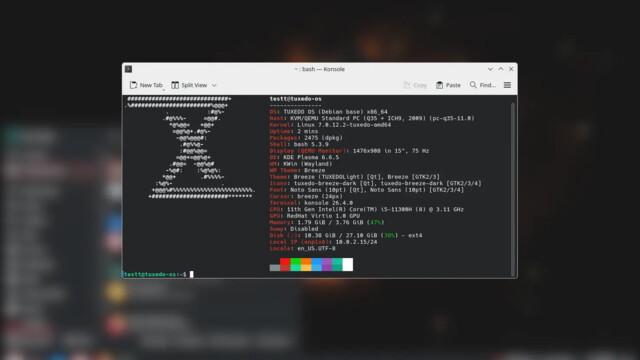The image size is (640, 360).
Task: Click the white color block
Action: 348,264
